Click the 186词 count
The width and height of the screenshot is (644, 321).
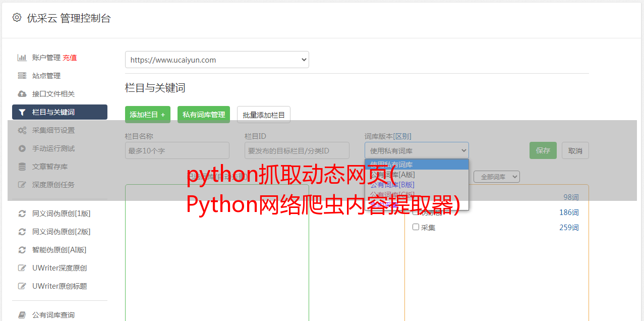point(569,212)
